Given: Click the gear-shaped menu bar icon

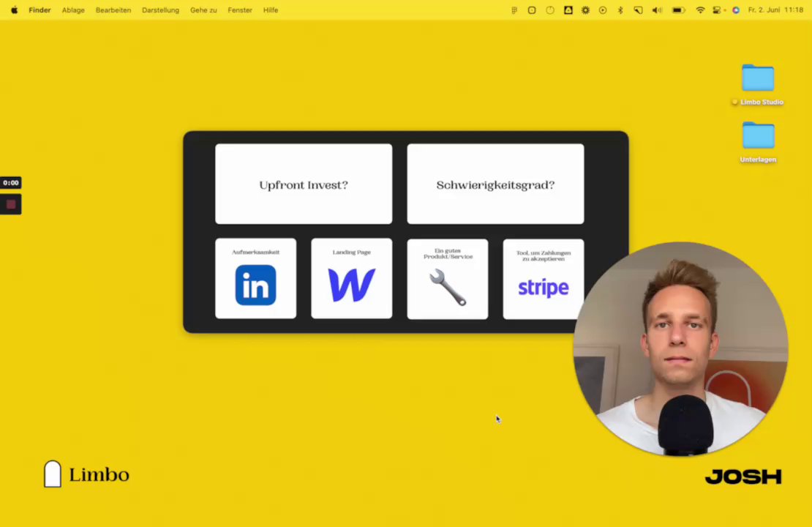Looking at the screenshot, I should click(586, 10).
